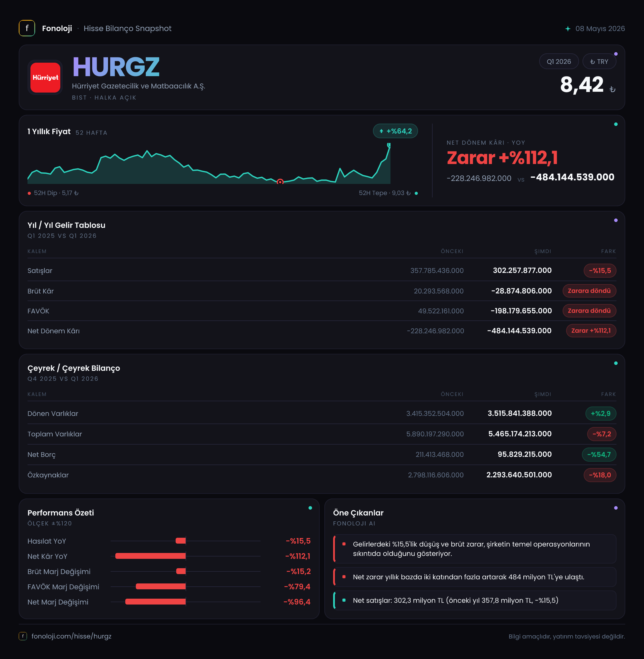Screen dimensions: 644x659
Task: Click 'Zarara döndü' badge in Brüt Kâr row
Action: [x=589, y=291]
